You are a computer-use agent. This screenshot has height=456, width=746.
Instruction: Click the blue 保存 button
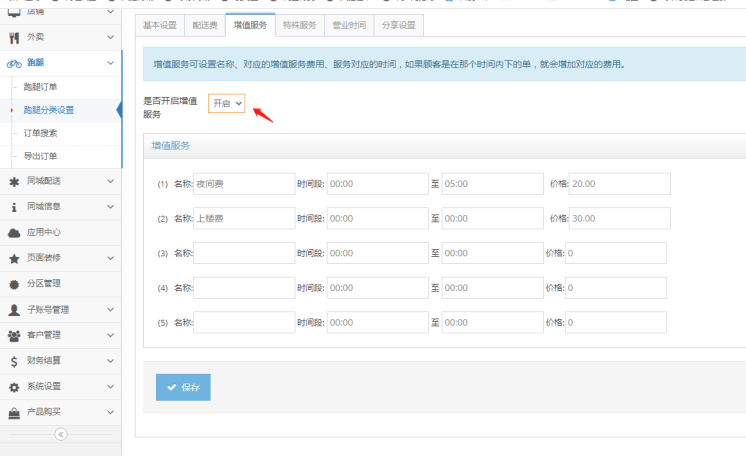click(183, 387)
